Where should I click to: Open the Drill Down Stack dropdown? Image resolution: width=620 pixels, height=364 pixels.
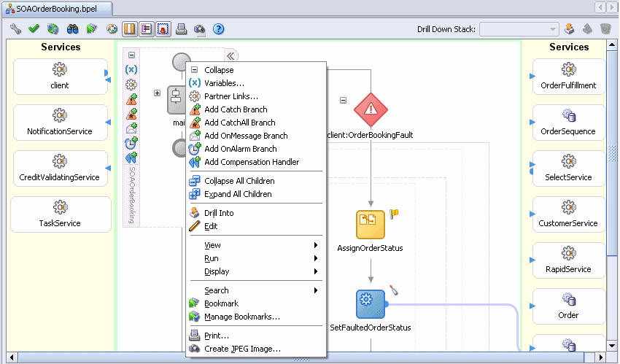pos(519,29)
